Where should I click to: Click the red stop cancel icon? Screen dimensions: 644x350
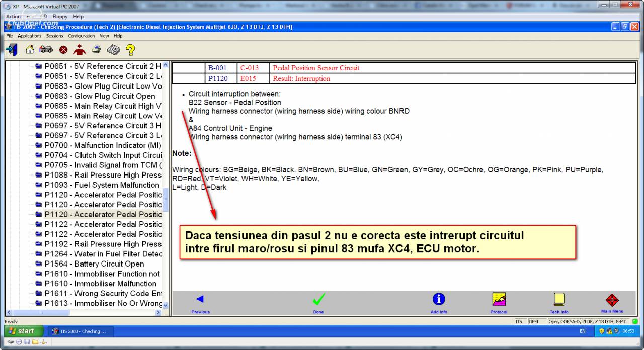pos(63,50)
